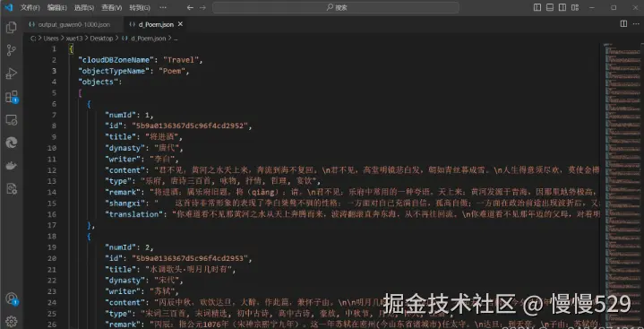Click the "objects" key
This screenshot has width=644, height=329.
tap(98, 82)
